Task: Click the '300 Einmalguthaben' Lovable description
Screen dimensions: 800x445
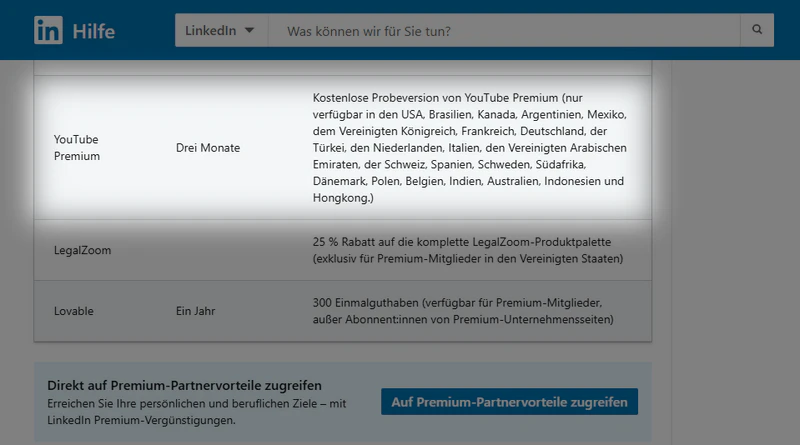Action: [463, 311]
